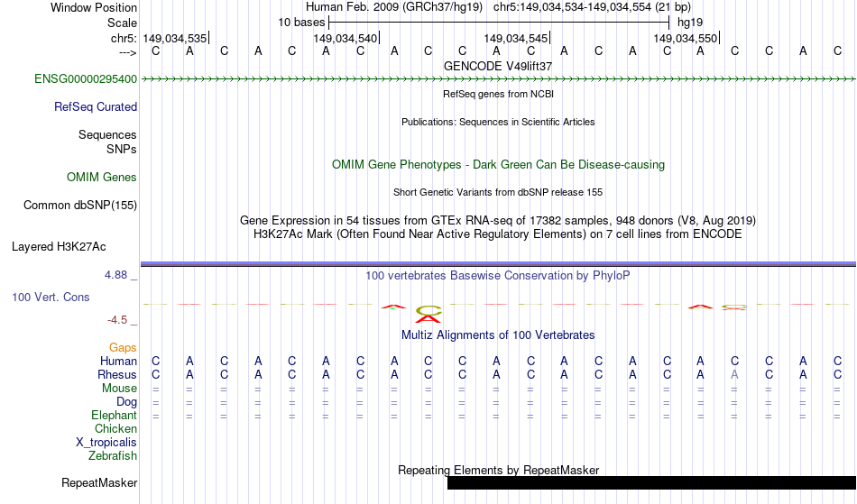This screenshot has width=857, height=504.
Task: Click the '10 bases' scale text
Action: pos(301,23)
